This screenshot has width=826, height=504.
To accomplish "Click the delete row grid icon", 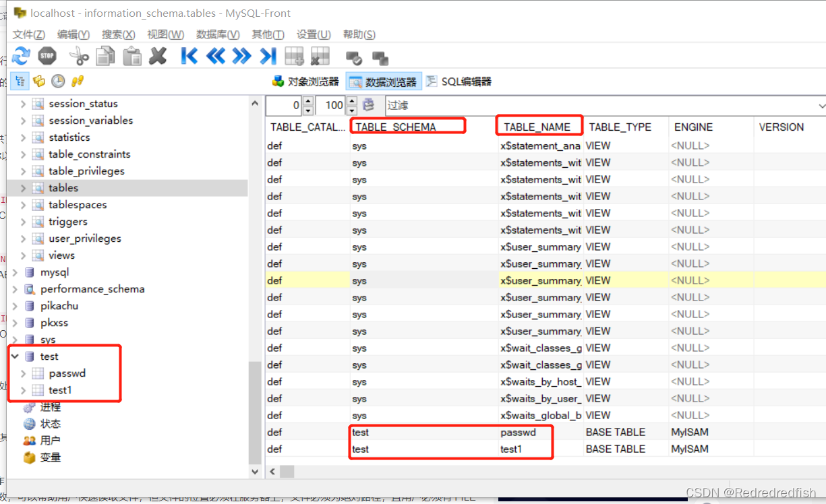I will click(x=320, y=56).
